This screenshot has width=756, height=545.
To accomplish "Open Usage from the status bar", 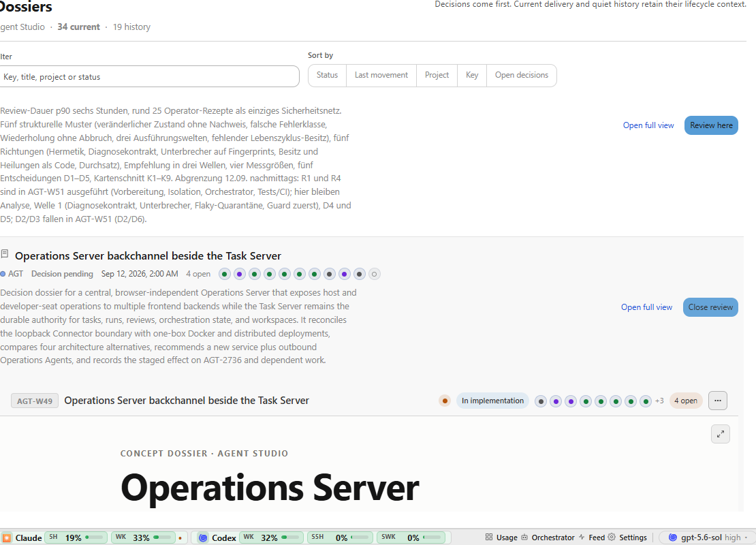I will 501,538.
